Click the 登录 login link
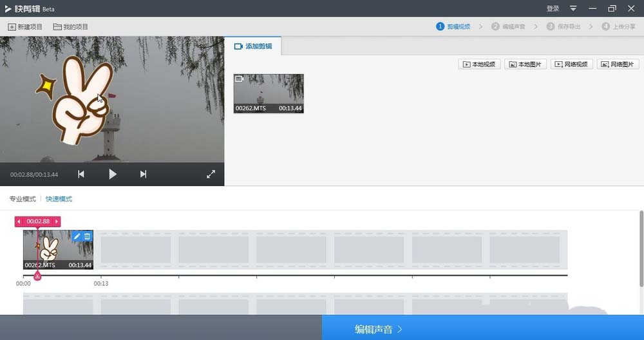644x340 pixels. (553, 8)
